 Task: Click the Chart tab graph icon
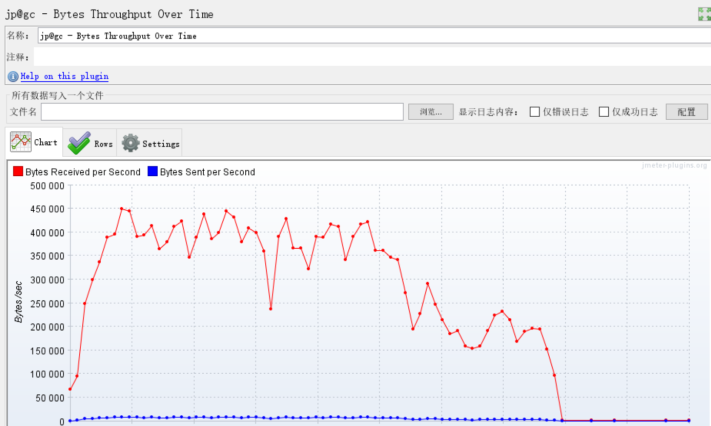[x=21, y=142]
